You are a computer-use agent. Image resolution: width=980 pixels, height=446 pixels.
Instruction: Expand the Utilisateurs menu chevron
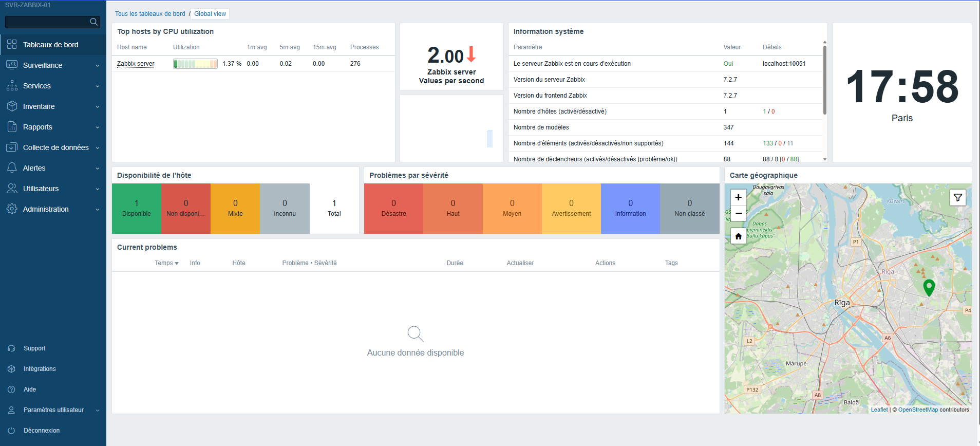98,189
